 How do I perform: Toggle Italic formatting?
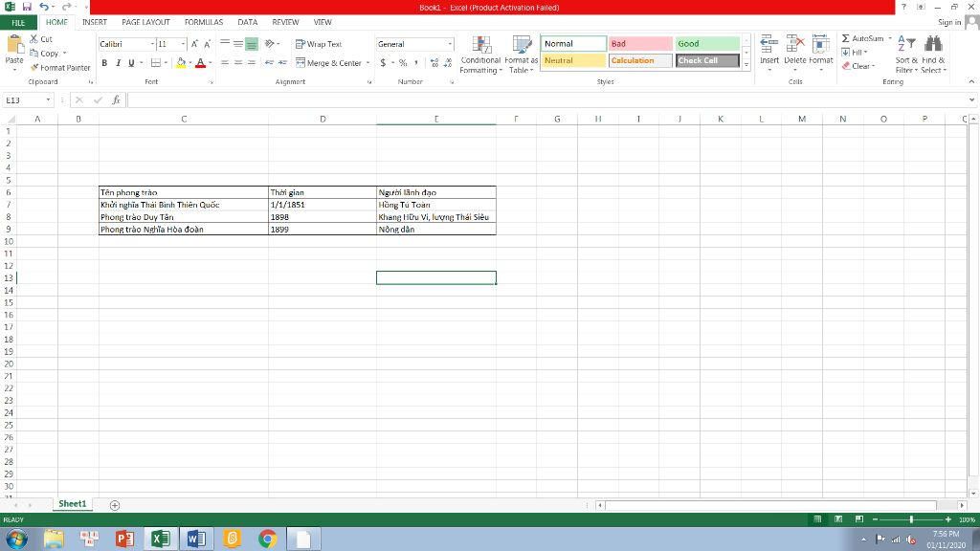click(118, 63)
